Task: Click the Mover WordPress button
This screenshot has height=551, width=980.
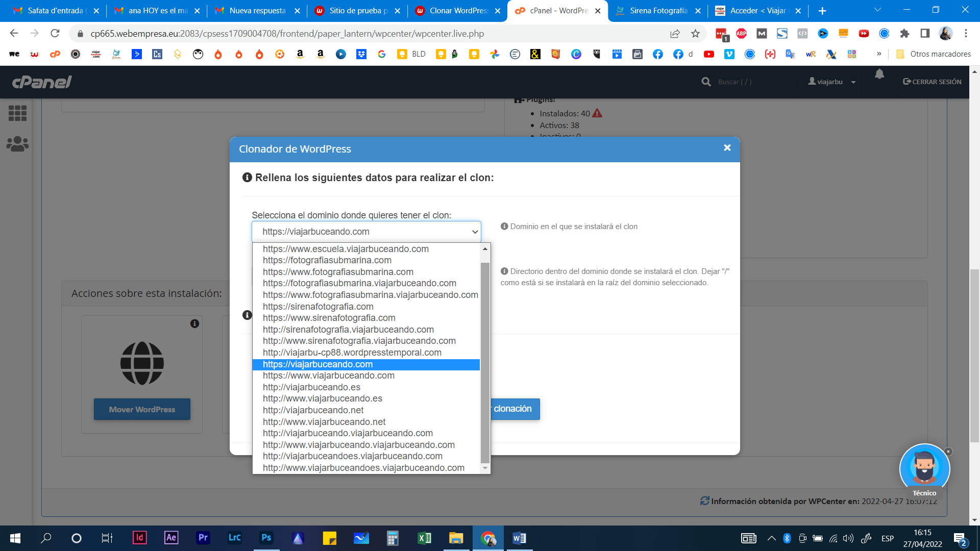Action: (142, 409)
